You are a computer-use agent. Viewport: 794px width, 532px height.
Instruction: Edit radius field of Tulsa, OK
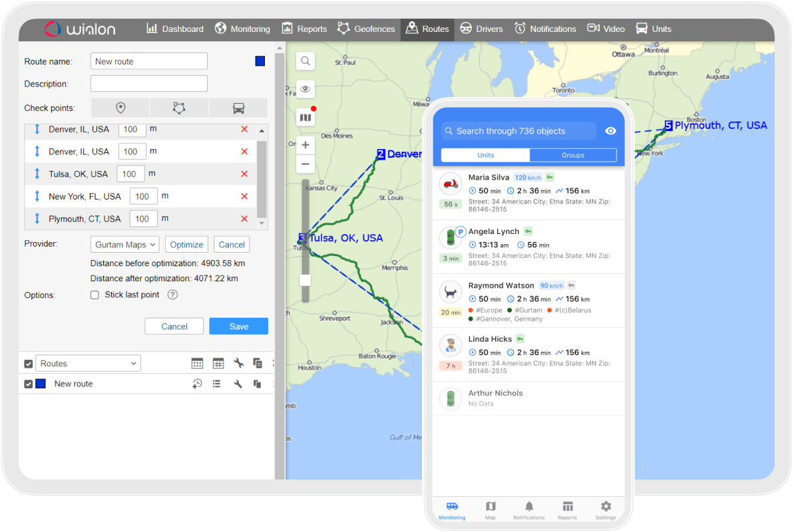point(130,174)
